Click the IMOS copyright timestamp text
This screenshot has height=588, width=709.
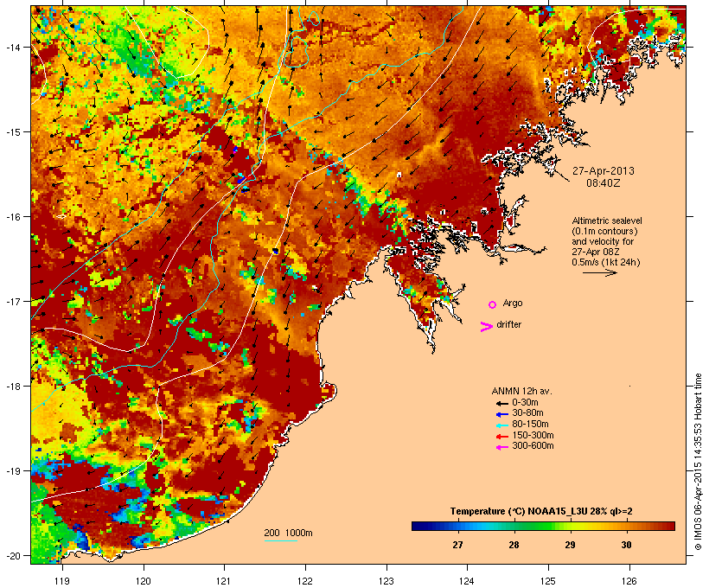tap(698, 462)
